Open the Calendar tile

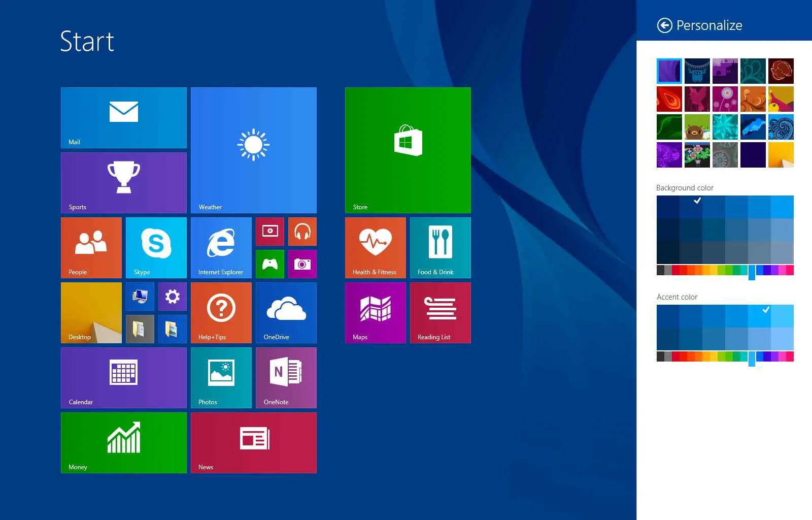click(124, 378)
